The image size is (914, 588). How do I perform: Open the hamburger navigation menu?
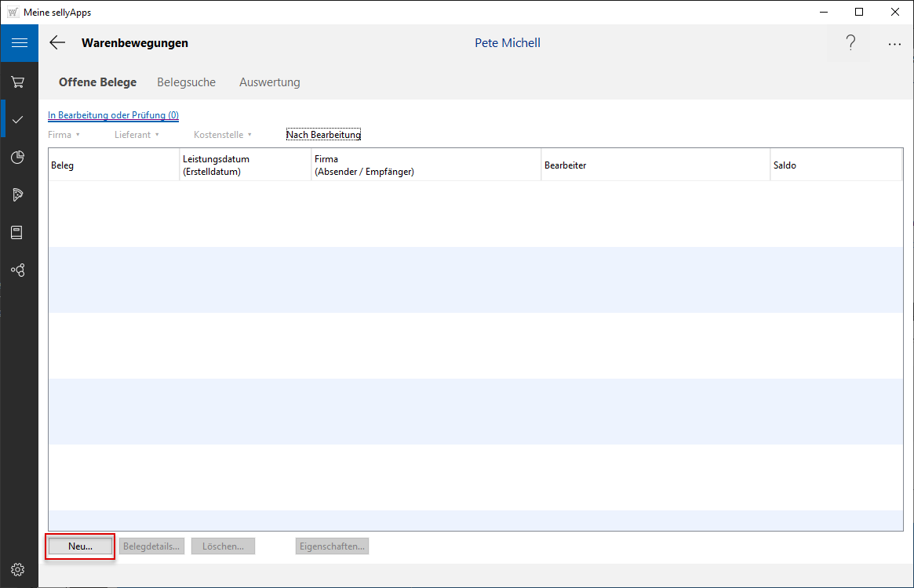pos(19,43)
